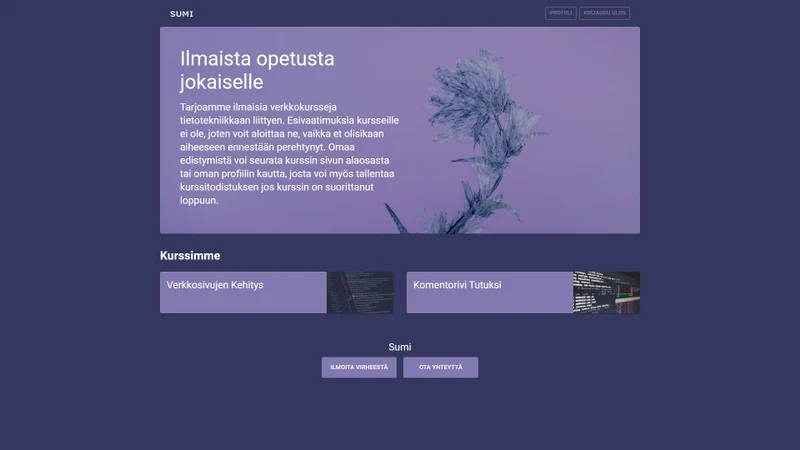Select the Kurssimme section heading
800x450 pixels.
click(x=190, y=256)
